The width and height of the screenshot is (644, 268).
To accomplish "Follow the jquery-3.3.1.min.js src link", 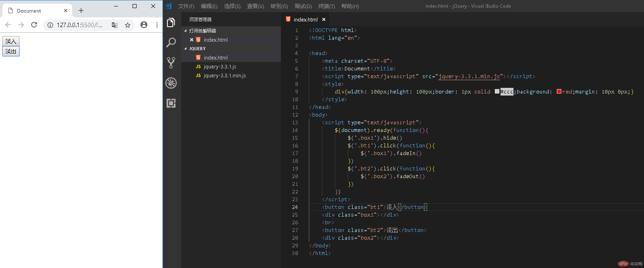I will [x=469, y=76].
